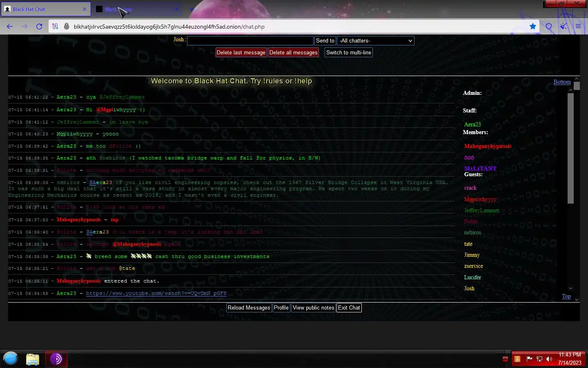Click the New Identity broom icon
The height and width of the screenshot is (368, 588).
click(x=563, y=27)
